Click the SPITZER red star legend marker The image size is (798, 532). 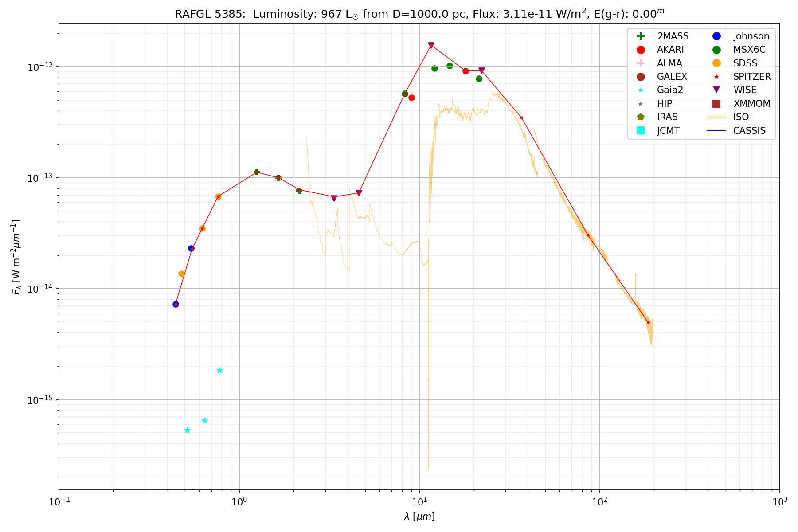point(716,77)
